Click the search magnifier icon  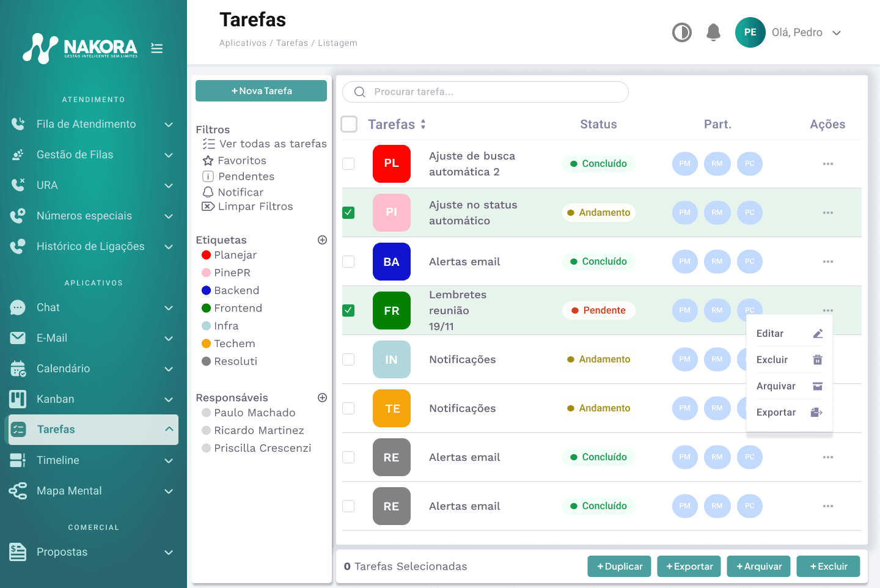360,92
